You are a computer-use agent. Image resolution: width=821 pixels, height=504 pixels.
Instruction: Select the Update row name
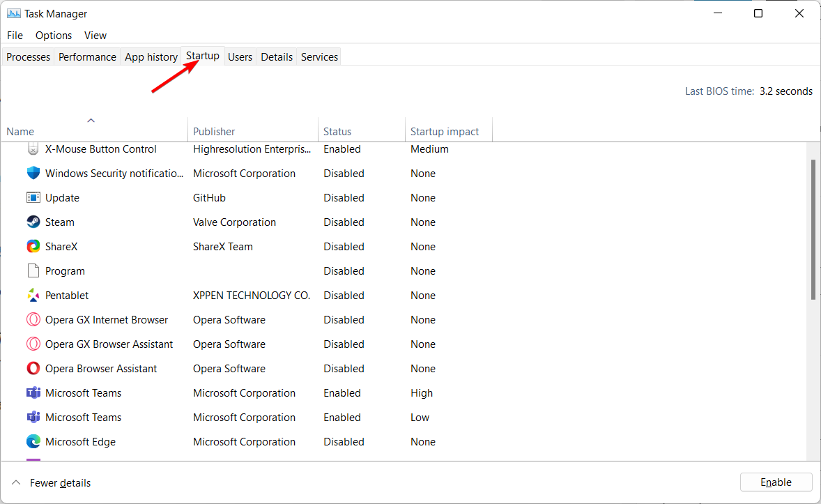[62, 198]
